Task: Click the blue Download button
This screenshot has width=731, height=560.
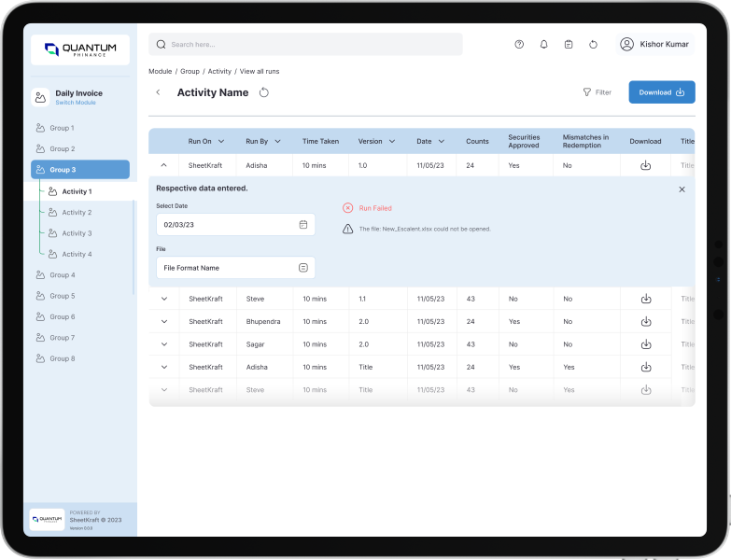Action: click(661, 92)
